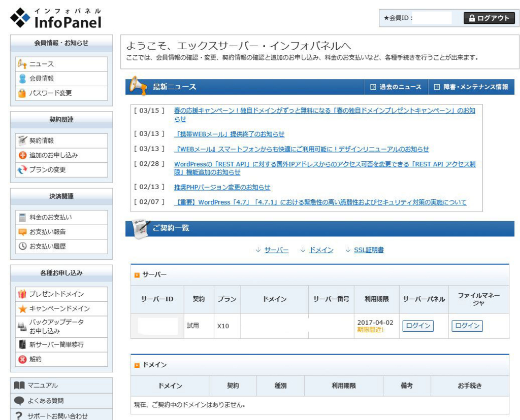Click the red cancel icon beside 解約
Viewport: 520px width, 420px height.
[22, 359]
